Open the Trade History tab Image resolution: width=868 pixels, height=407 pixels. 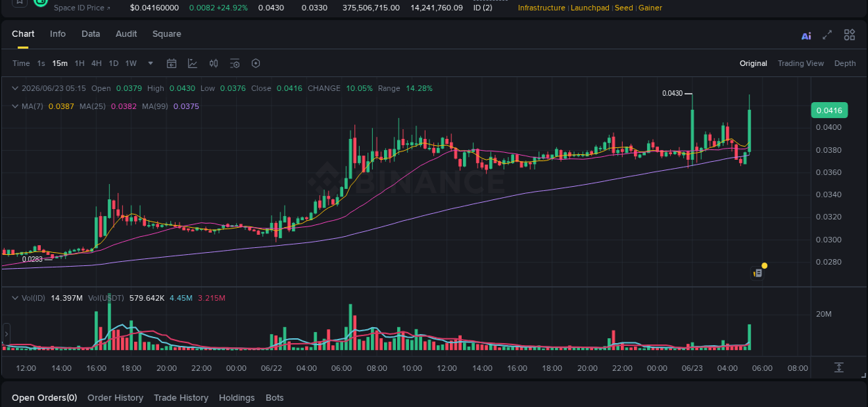(181, 398)
